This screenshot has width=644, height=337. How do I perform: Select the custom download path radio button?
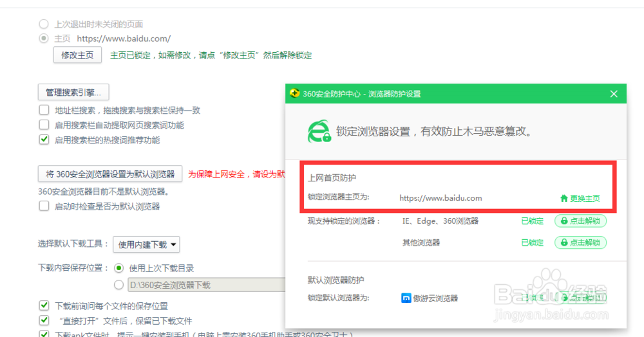click(x=118, y=284)
